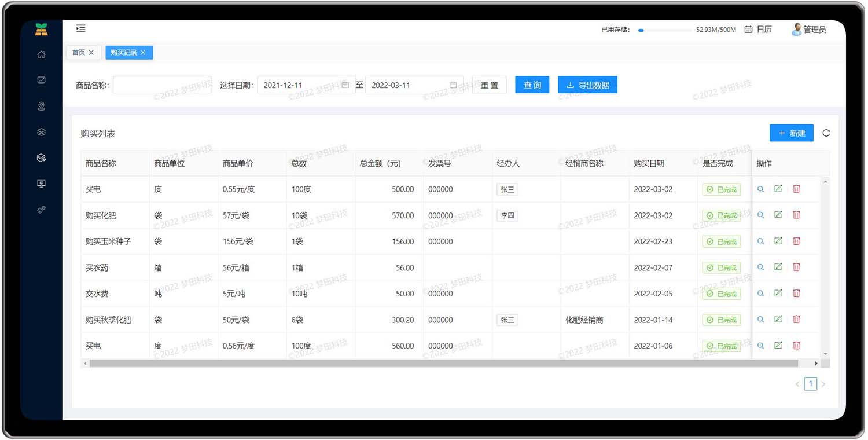The image size is (868, 440).
Task: Collapse the sidebar menu toggle icon
Action: click(x=81, y=28)
